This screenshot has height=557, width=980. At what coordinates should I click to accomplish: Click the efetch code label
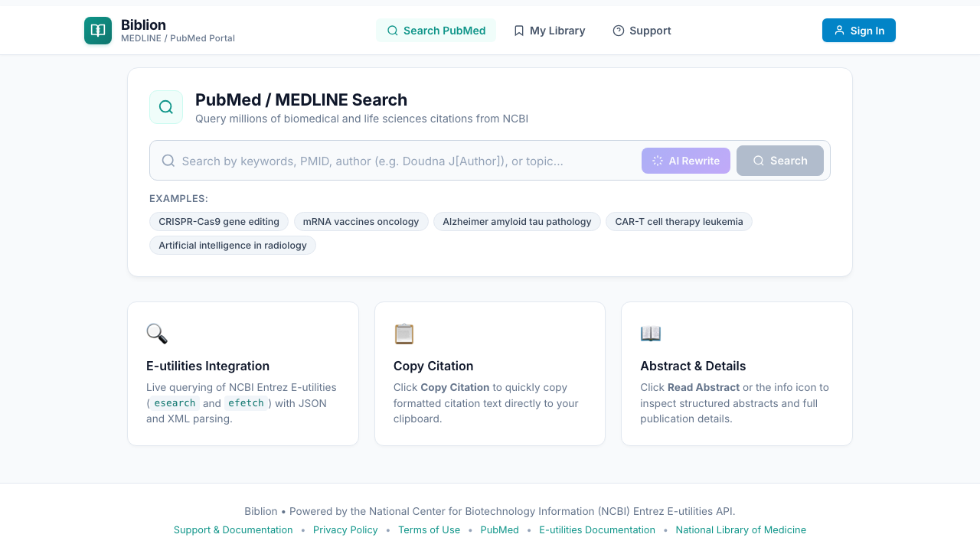pyautogui.click(x=246, y=403)
